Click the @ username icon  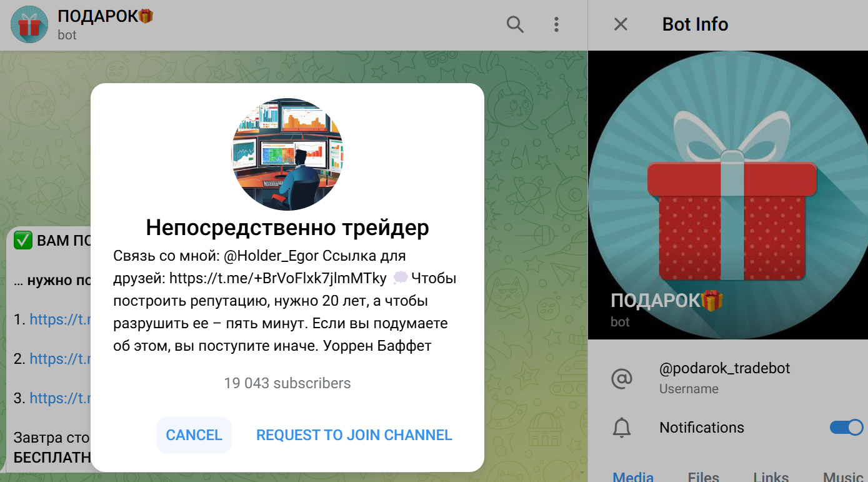pyautogui.click(x=621, y=378)
